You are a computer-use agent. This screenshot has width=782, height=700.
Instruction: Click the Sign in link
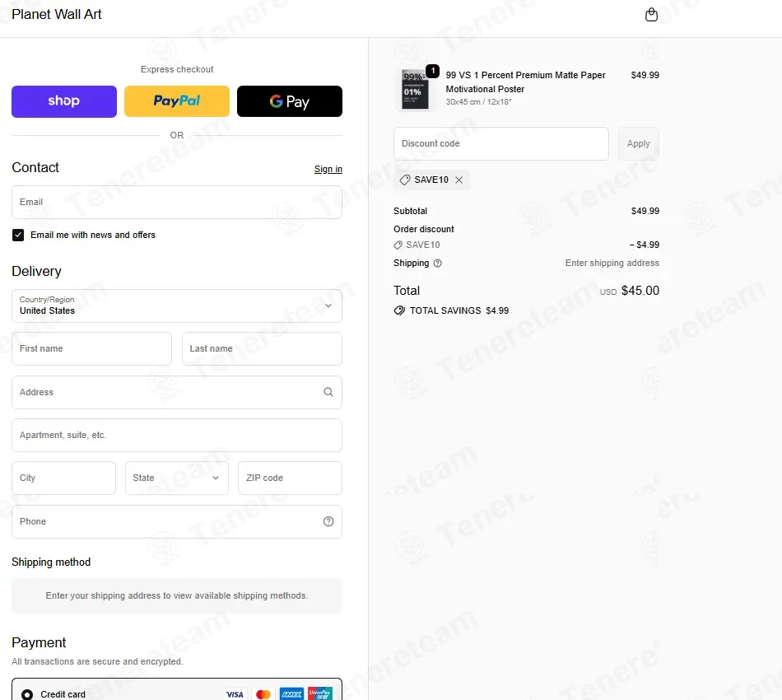328,169
